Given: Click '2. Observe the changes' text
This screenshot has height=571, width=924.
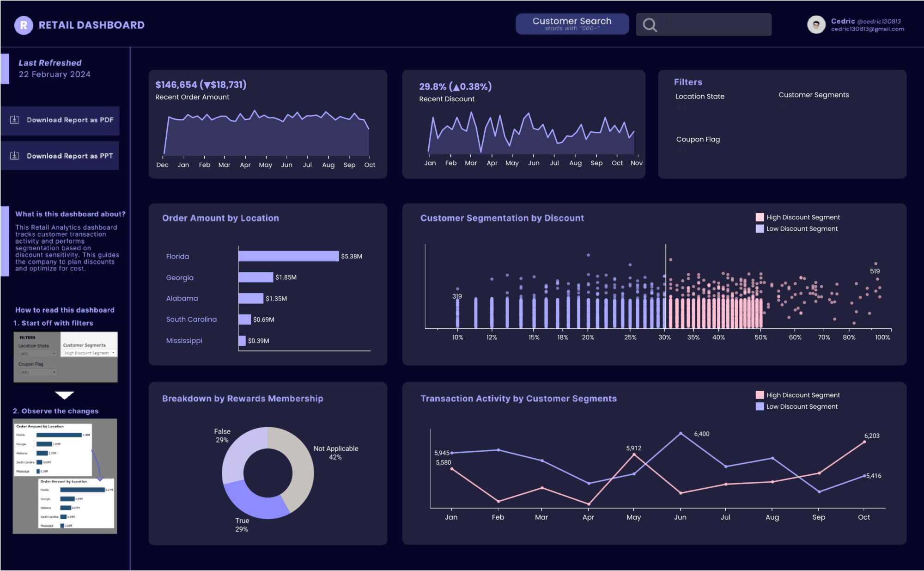Looking at the screenshot, I should (x=55, y=411).
